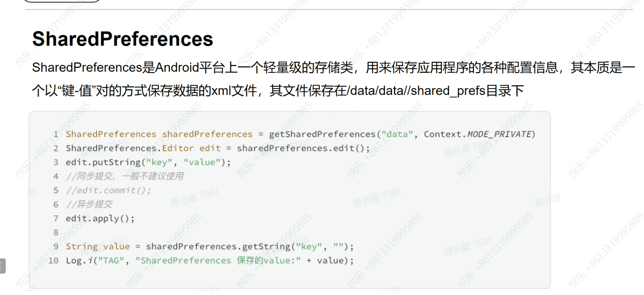Screen dimensions: 644x295
Task: Click SharedPreferences.Editor in line two
Action: 130,148
